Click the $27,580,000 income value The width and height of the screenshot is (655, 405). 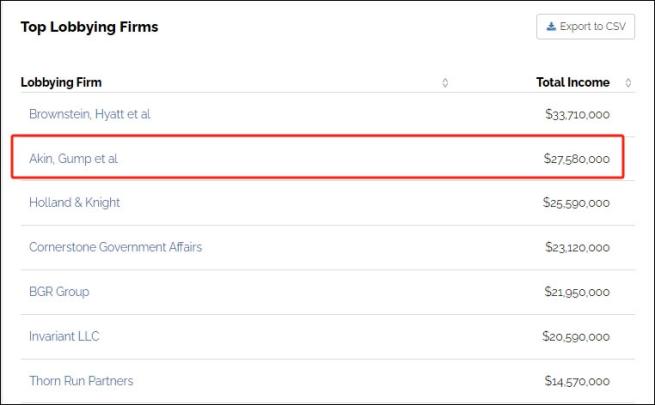coord(577,159)
